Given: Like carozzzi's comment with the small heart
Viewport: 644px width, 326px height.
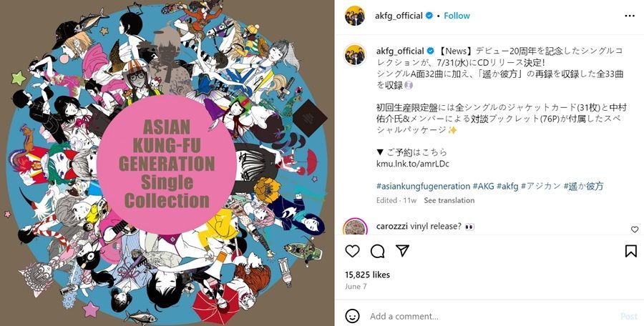Looking at the screenshot, I should 635,229.
